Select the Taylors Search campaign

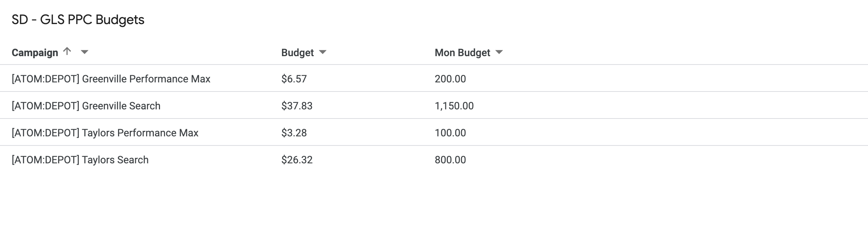coord(80,160)
